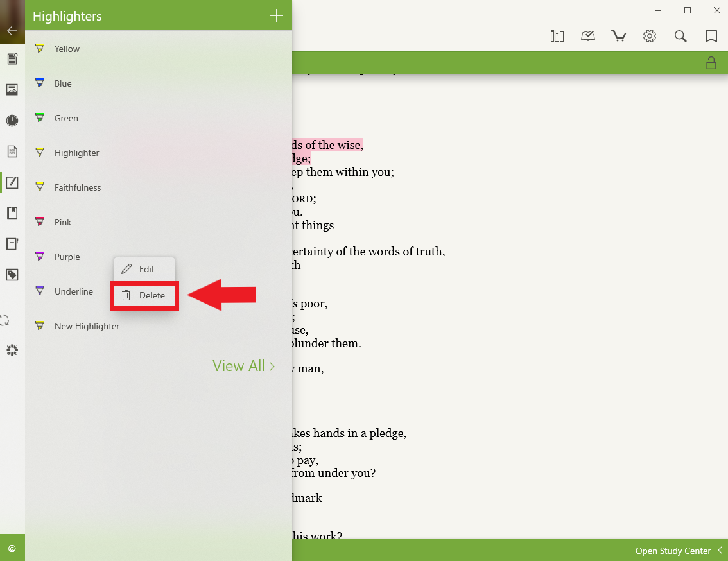Image resolution: width=728 pixels, height=561 pixels.
Task: Click the plus icon to add highlighter
Action: (x=276, y=16)
